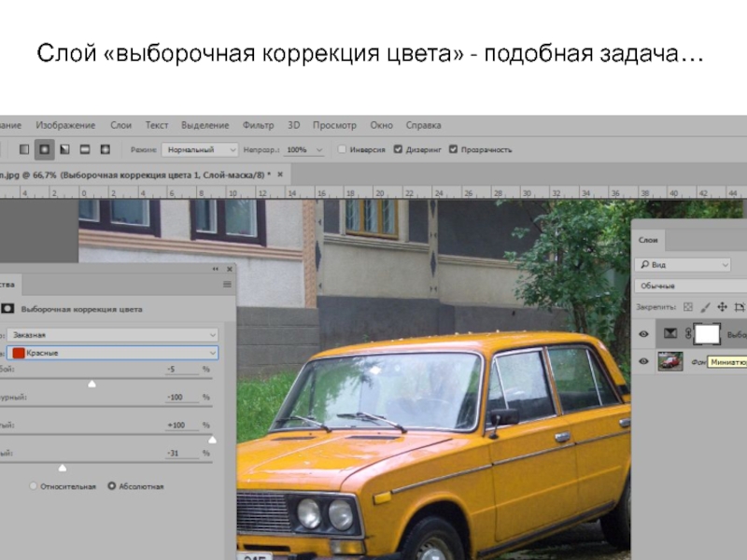
Task: Expand the Заказная preset dropdown
Action: 112,333
